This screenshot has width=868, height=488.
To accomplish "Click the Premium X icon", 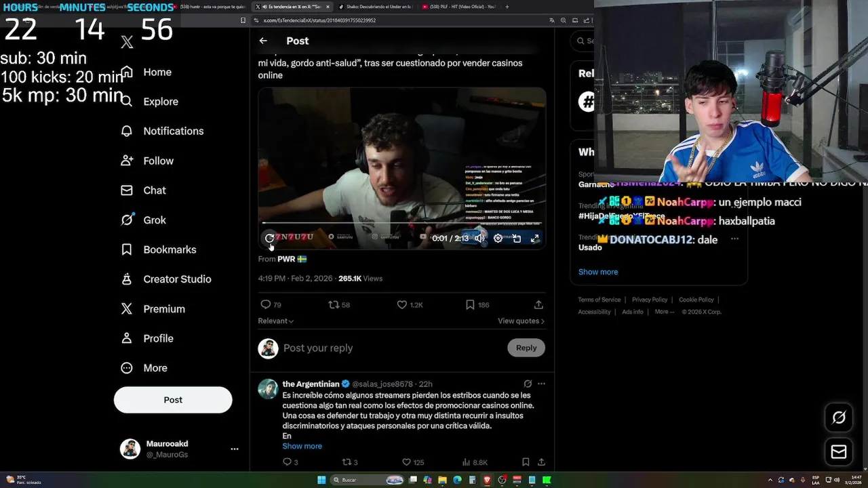I will pyautogui.click(x=127, y=308).
